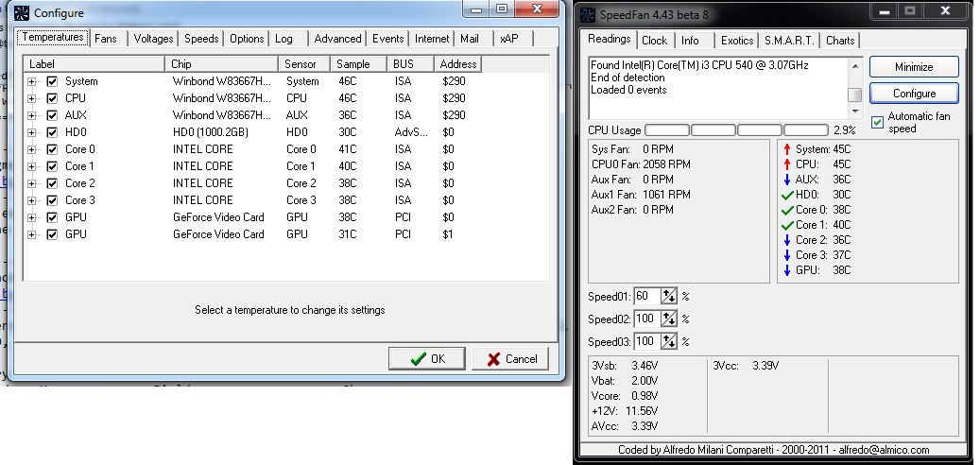Go to the Advanced tab
The image size is (980, 465).
(x=337, y=39)
